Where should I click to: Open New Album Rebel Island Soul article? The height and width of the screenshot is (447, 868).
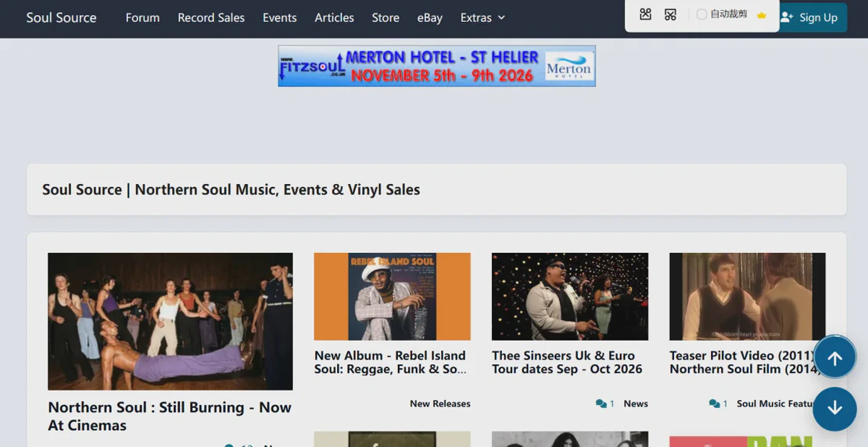tap(390, 362)
